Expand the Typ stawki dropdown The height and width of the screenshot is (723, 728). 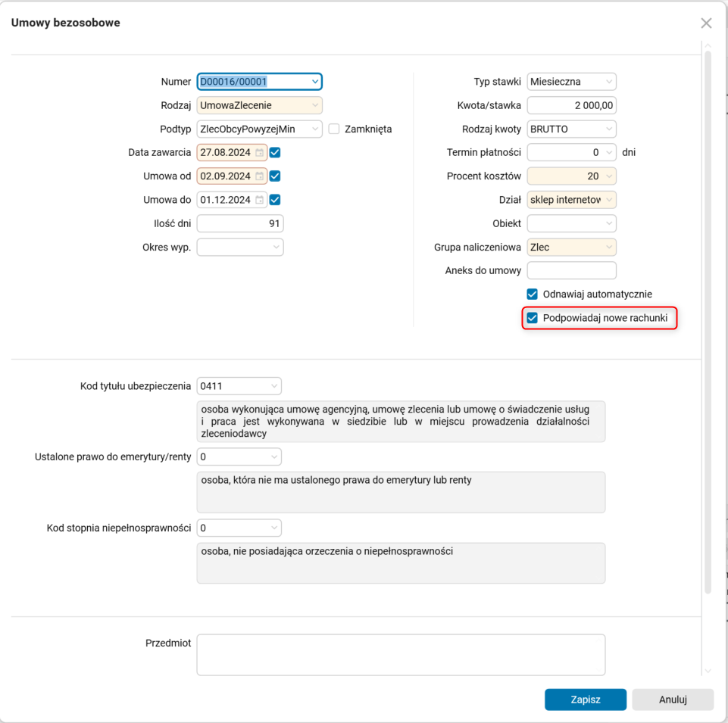click(x=608, y=82)
